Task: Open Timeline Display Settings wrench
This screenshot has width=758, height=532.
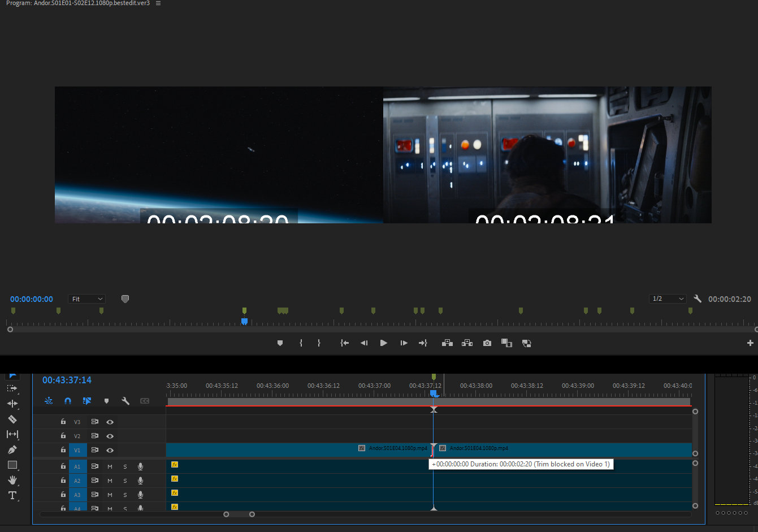Action: tap(125, 401)
